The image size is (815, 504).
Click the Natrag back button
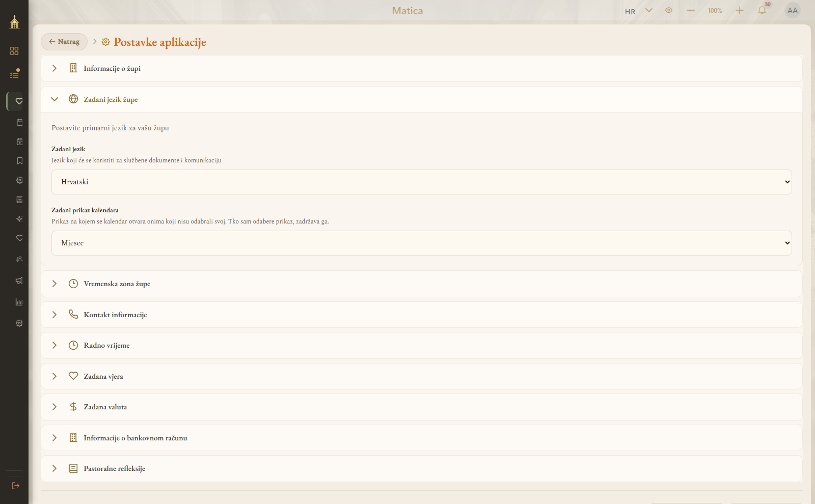click(x=64, y=42)
